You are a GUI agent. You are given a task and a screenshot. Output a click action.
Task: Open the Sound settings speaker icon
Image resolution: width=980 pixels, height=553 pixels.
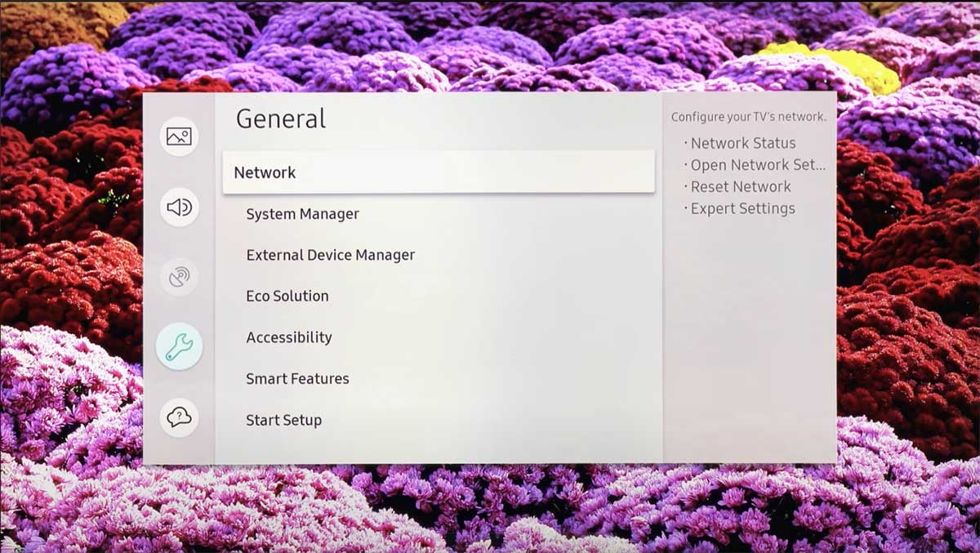[x=179, y=207]
